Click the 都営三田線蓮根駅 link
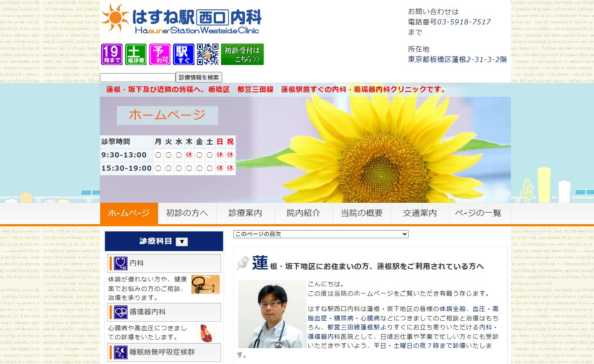Image resolution: width=594 pixels, height=364 pixels. coord(354,327)
